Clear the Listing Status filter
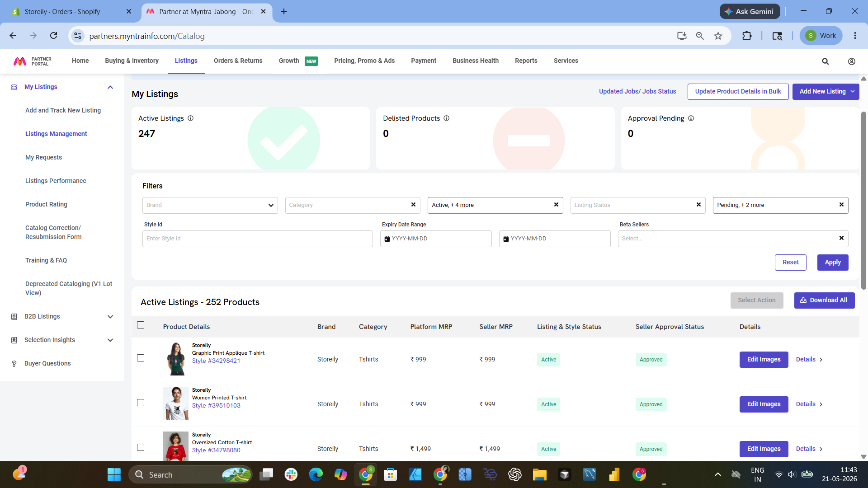Viewport: 868px width, 488px height. click(x=698, y=205)
